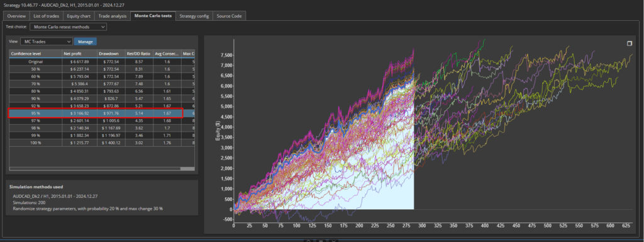Viewport: 644px width, 242px height.
Task: Switch to the Source Code tab
Action: (x=229, y=16)
